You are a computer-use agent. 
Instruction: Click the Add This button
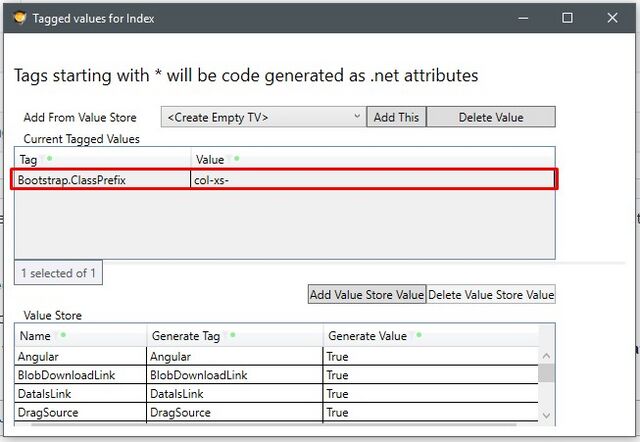coord(396,117)
